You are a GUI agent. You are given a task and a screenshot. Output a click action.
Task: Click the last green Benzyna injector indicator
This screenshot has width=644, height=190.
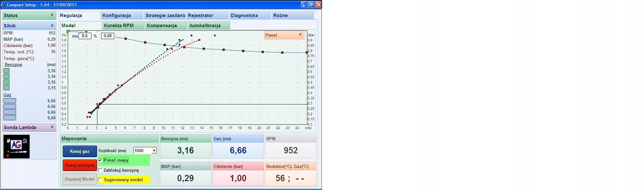tap(6, 88)
